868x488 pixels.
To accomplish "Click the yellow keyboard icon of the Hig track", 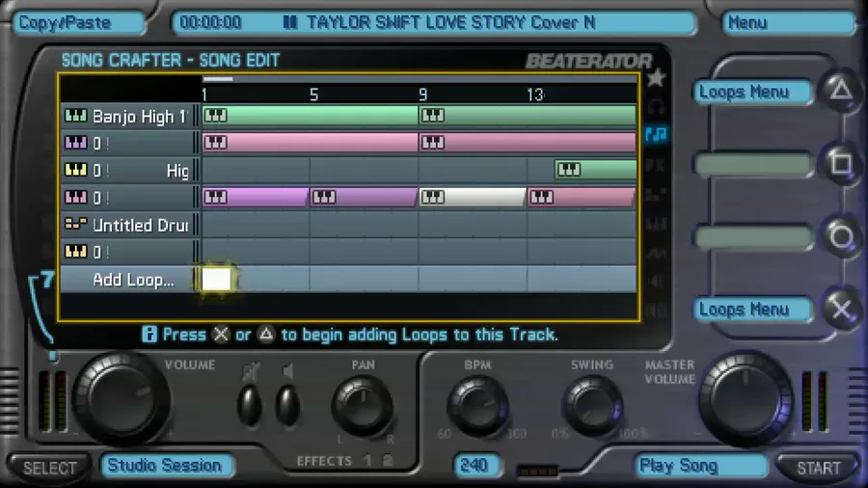I will (x=76, y=170).
